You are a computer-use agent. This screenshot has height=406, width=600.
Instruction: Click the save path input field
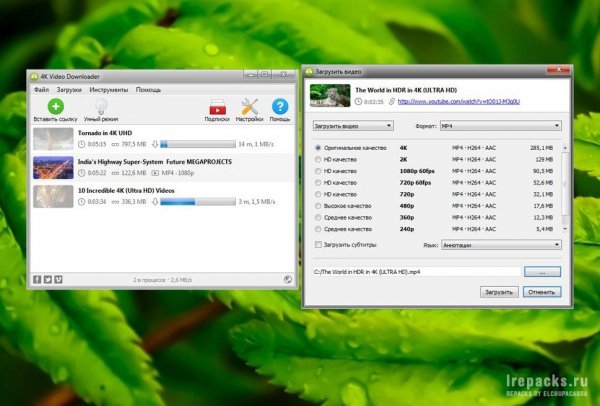pyautogui.click(x=417, y=272)
